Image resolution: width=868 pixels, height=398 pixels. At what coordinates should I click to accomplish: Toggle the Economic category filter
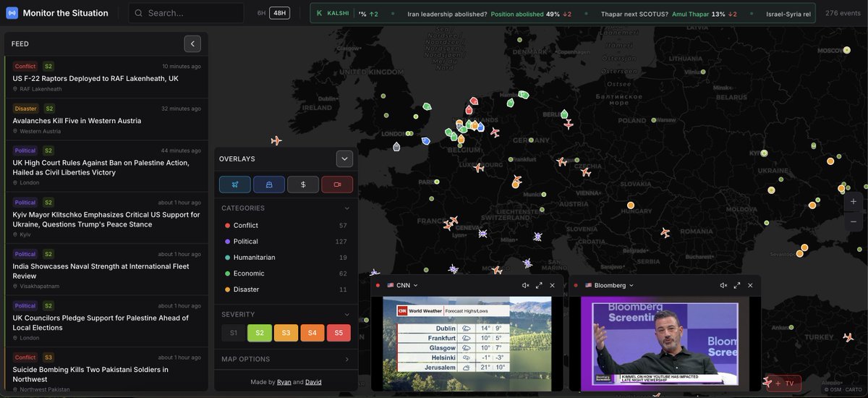285,273
